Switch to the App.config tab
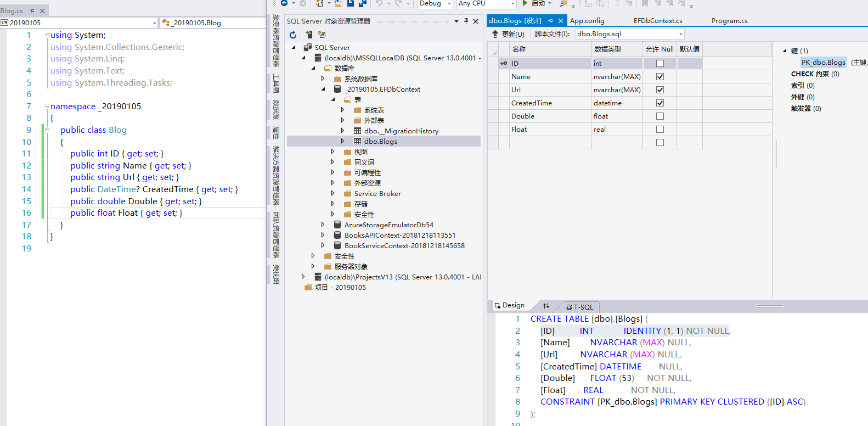The image size is (868, 426). point(587,21)
